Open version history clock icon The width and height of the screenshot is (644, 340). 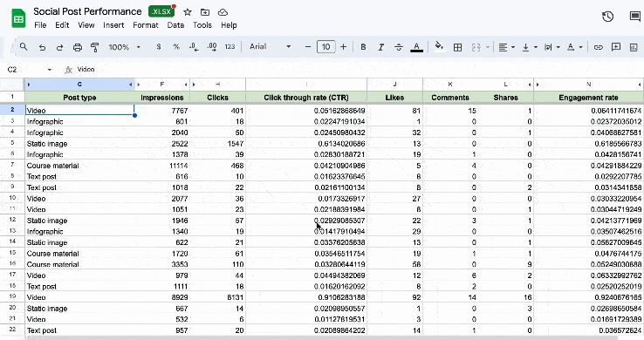click(607, 17)
